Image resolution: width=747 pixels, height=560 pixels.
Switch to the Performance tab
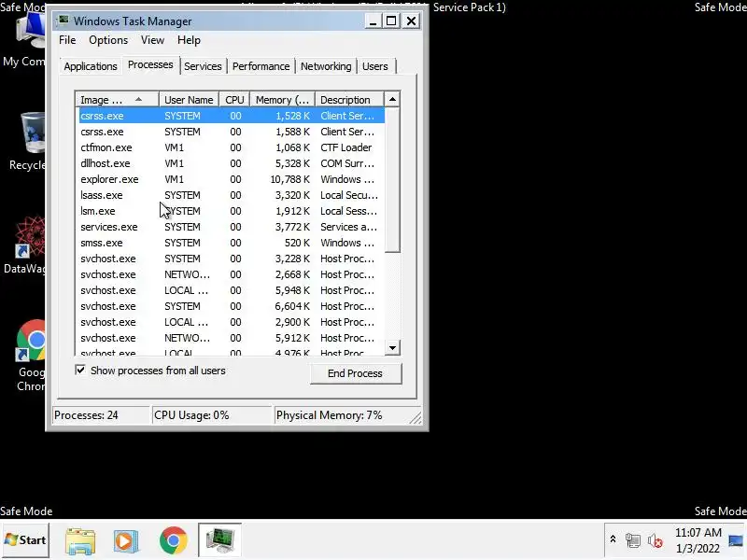pyautogui.click(x=261, y=66)
